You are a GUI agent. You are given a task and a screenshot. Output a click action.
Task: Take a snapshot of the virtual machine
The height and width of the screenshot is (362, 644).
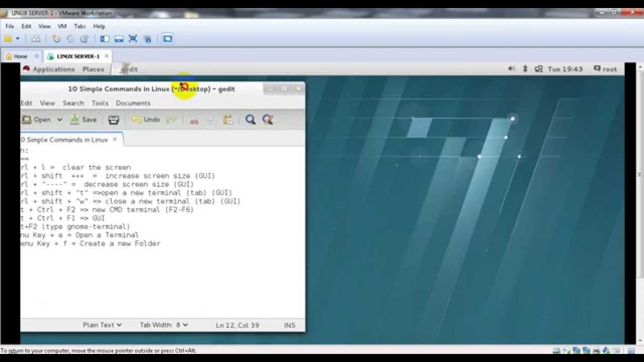[x=56, y=39]
